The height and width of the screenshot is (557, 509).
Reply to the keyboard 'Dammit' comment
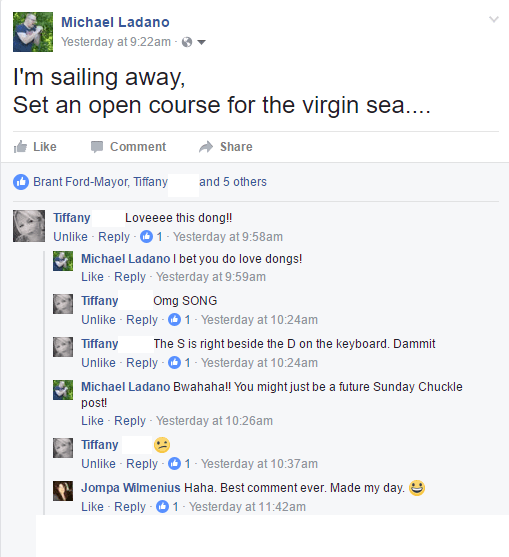coord(142,363)
